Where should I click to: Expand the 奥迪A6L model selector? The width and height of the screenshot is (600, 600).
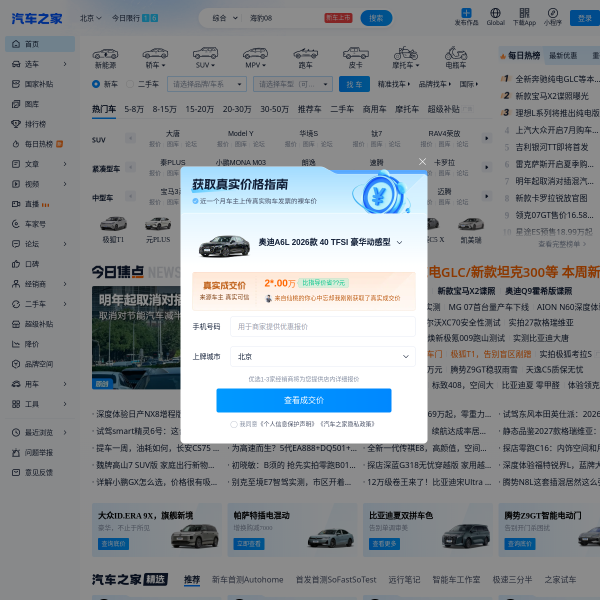click(399, 242)
